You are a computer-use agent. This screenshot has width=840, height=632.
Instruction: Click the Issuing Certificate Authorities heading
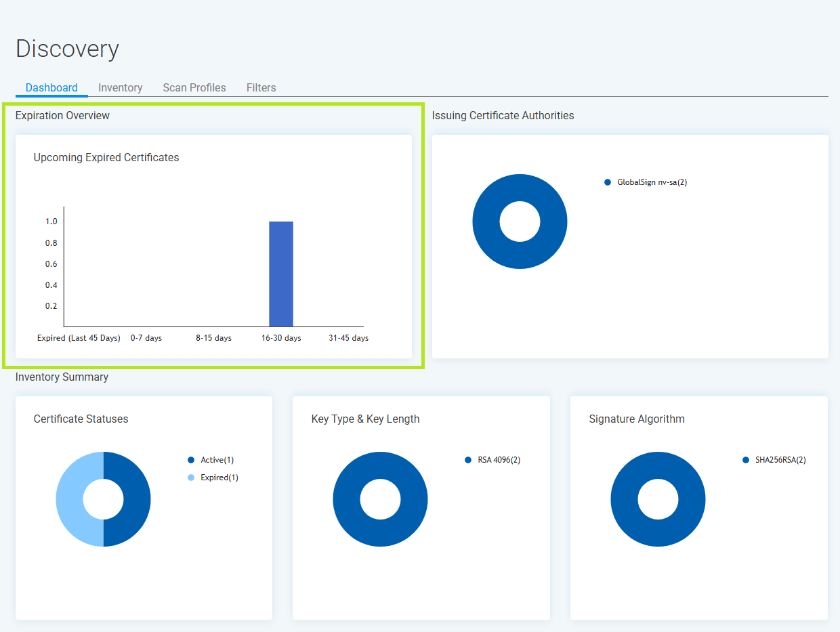(503, 116)
